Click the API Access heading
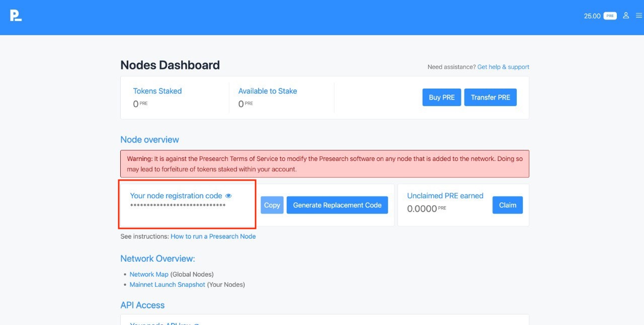 click(x=142, y=305)
